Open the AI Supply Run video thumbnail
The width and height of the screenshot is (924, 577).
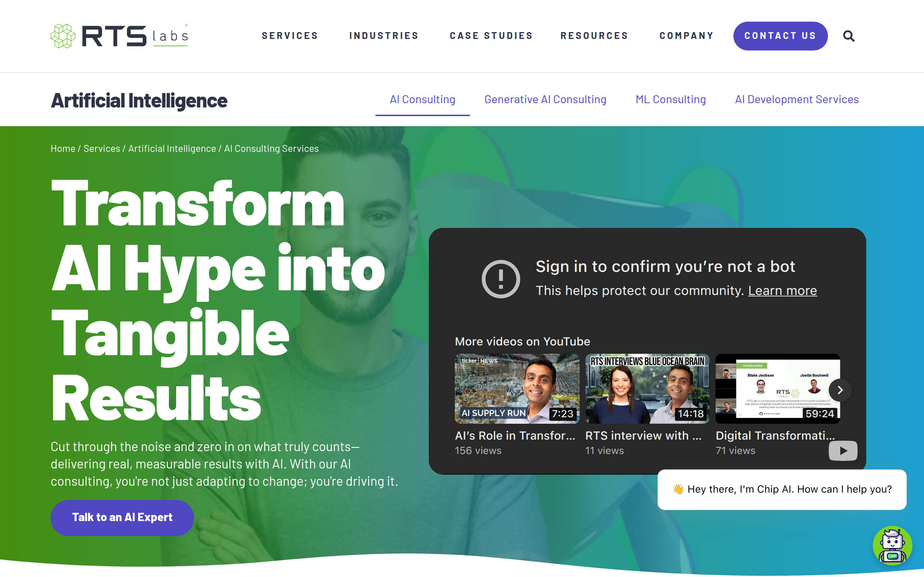click(517, 388)
